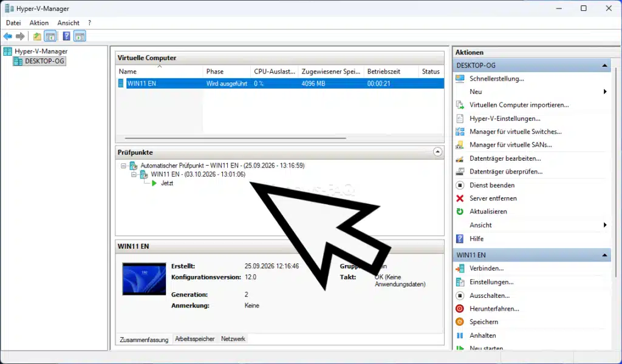Click the Datenträger überprüfen icon
Screen dimensions: 622x364
click(x=460, y=172)
